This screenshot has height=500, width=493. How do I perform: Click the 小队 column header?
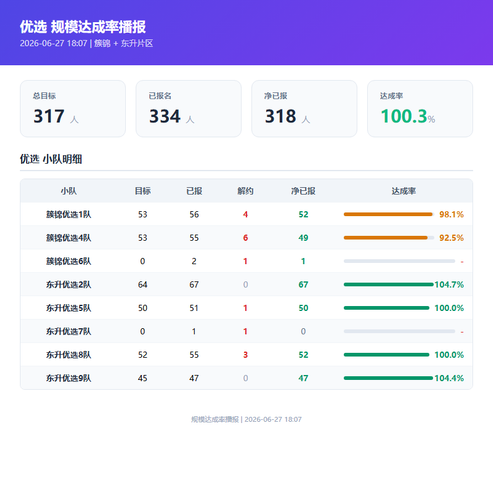(x=69, y=191)
